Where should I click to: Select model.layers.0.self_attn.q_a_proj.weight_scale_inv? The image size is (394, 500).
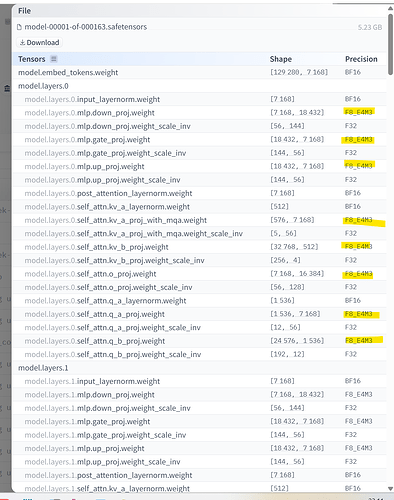pos(199,328)
